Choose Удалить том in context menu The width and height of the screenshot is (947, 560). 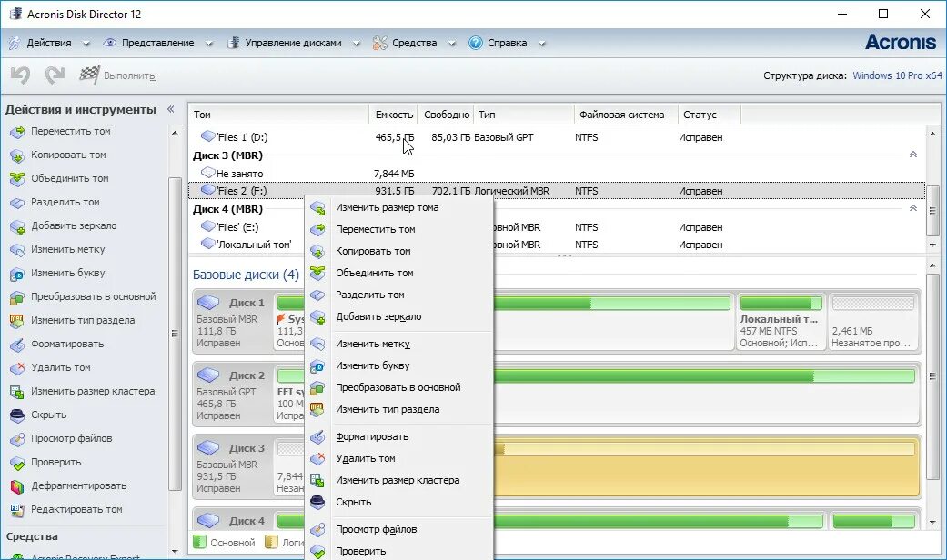366,458
